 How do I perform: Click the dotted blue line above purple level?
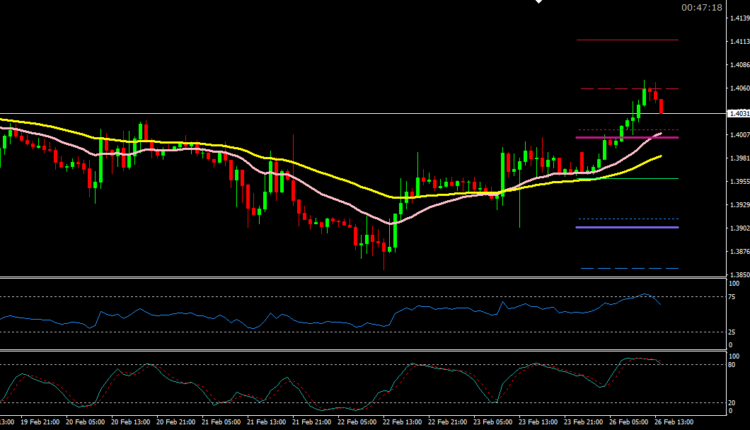click(x=628, y=218)
